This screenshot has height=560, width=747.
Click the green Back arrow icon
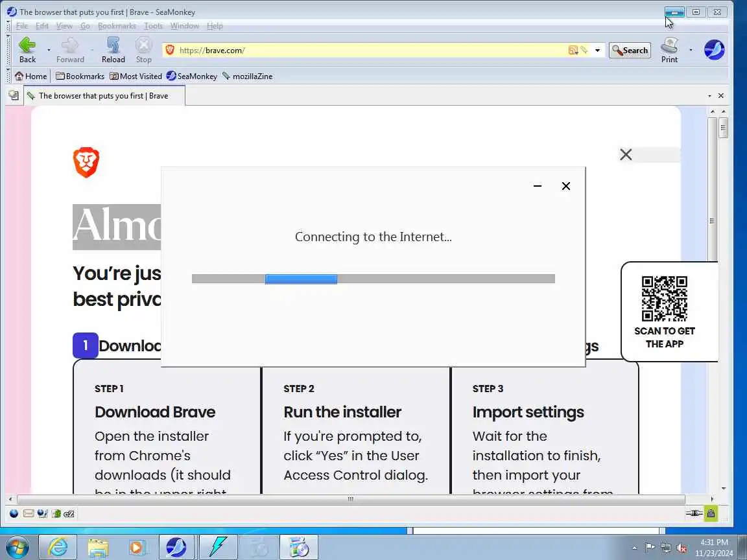27,45
